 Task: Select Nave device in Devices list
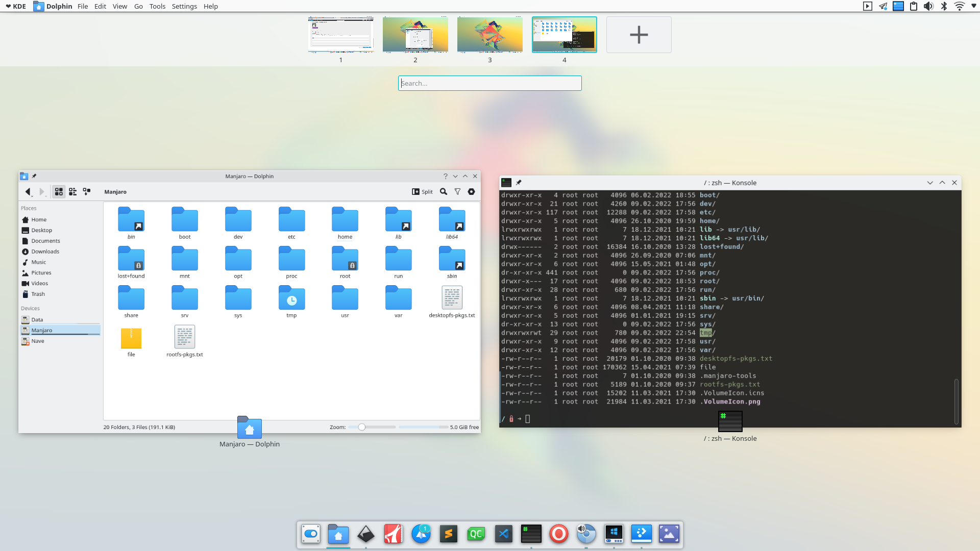point(60,341)
